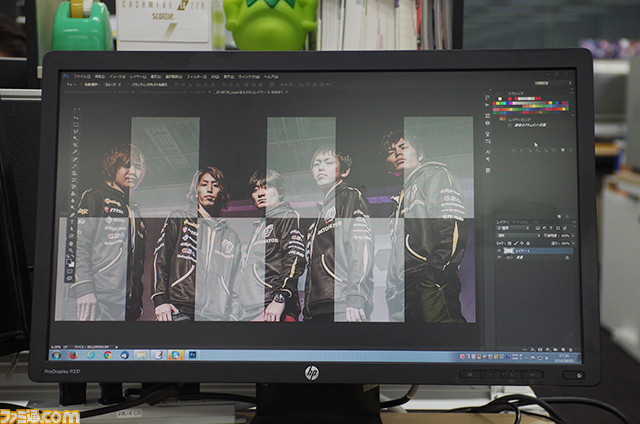Open the レイヤー (Layer) menu
Viewport: 640px width, 424px height.
[138, 77]
